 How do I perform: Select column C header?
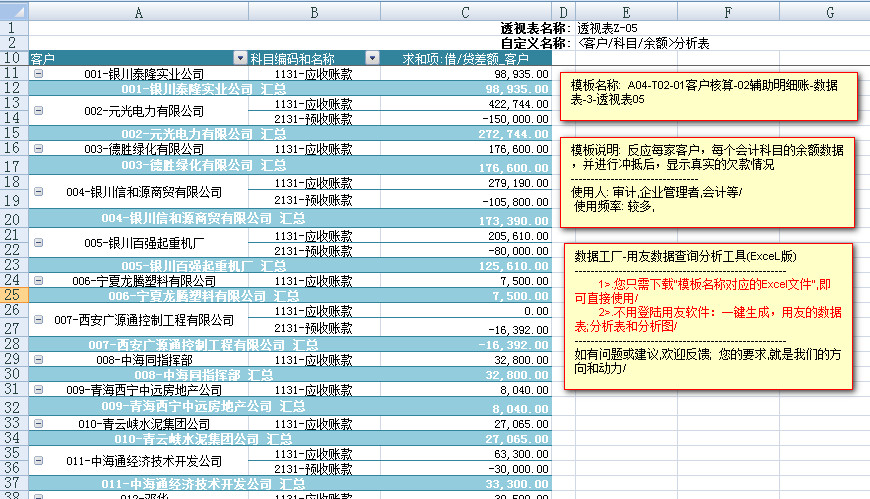[465, 11]
